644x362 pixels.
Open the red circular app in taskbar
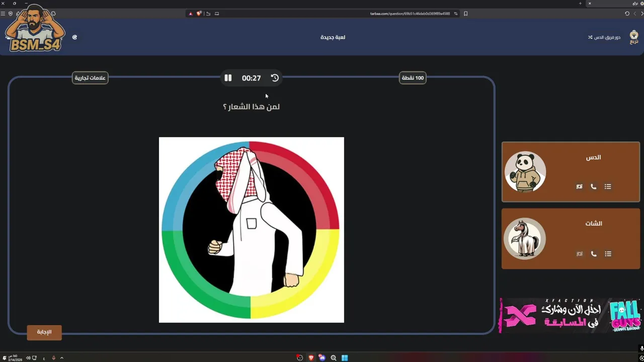pos(300,358)
